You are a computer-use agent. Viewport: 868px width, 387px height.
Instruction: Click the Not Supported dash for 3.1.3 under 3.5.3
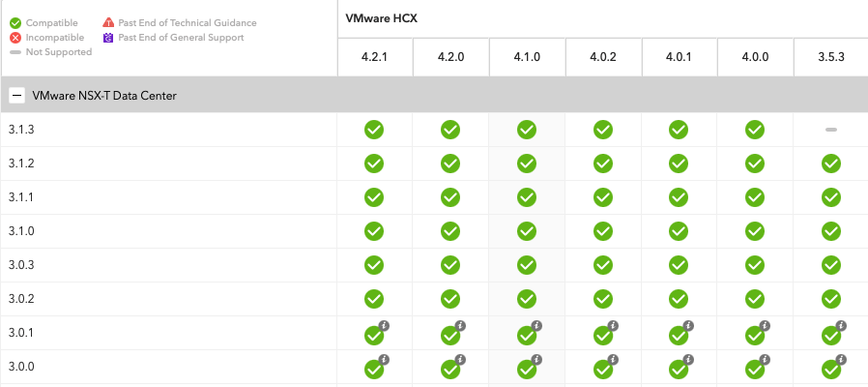(x=831, y=130)
